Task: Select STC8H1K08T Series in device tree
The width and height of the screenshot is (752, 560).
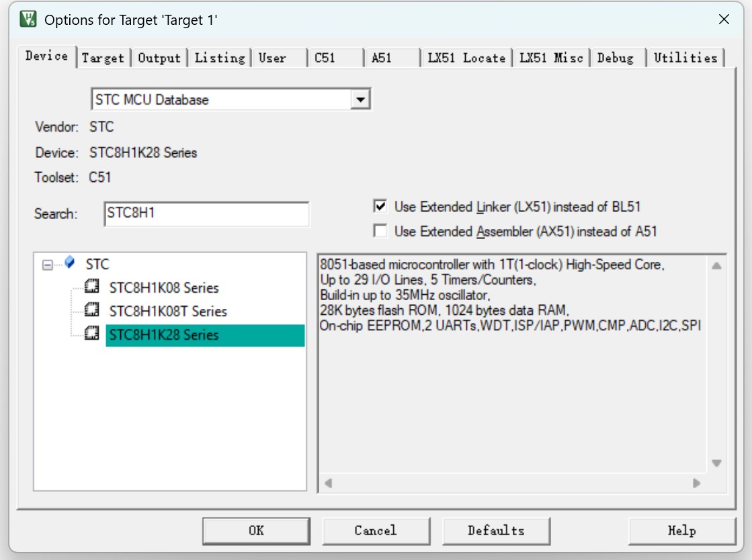Action: point(168,312)
